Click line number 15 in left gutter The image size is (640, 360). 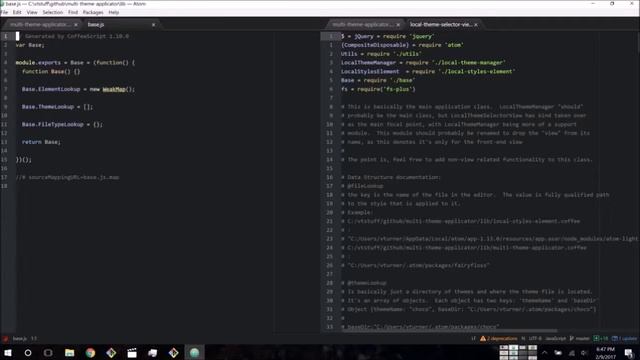click(x=4, y=160)
